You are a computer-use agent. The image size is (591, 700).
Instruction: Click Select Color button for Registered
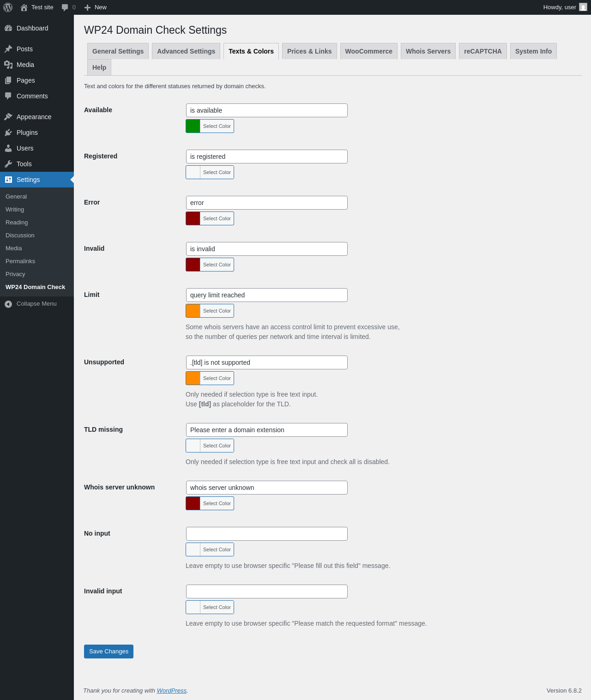210,172
